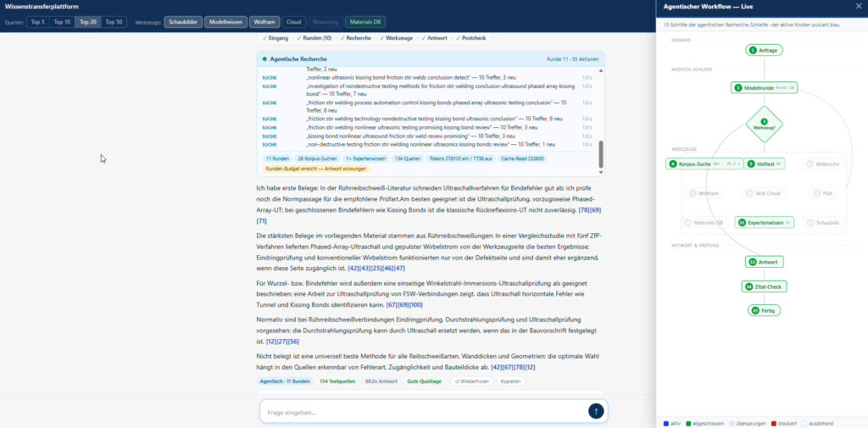Click the Wiederholen button

click(471, 381)
